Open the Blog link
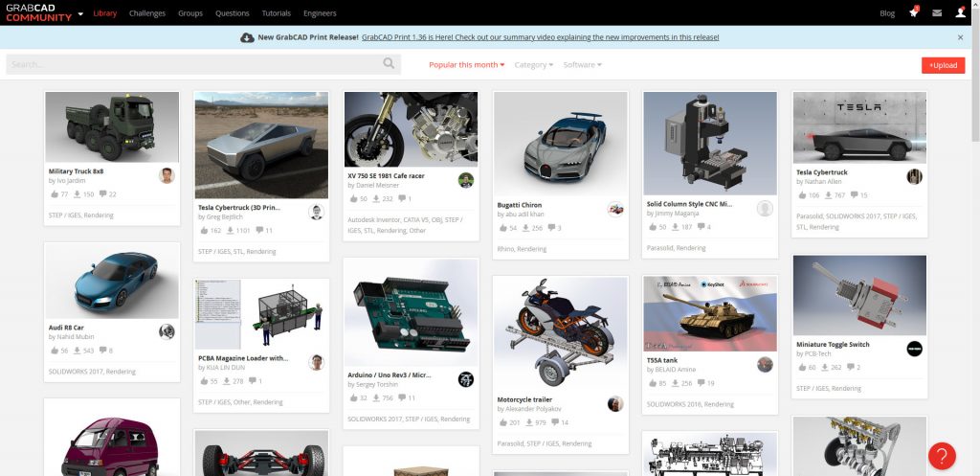This screenshot has height=476, width=980. tap(887, 13)
